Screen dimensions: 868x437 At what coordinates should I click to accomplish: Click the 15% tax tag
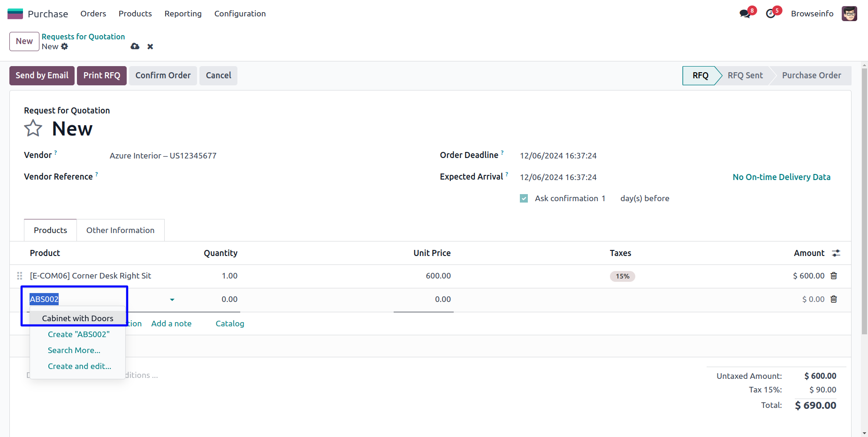(x=622, y=276)
